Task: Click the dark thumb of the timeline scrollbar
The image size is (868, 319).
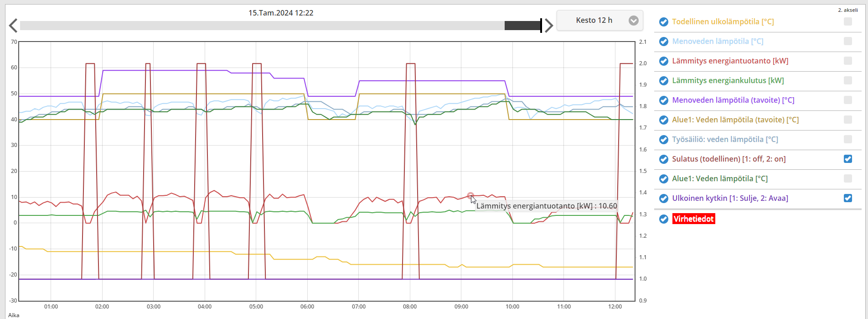Action: coord(522,26)
